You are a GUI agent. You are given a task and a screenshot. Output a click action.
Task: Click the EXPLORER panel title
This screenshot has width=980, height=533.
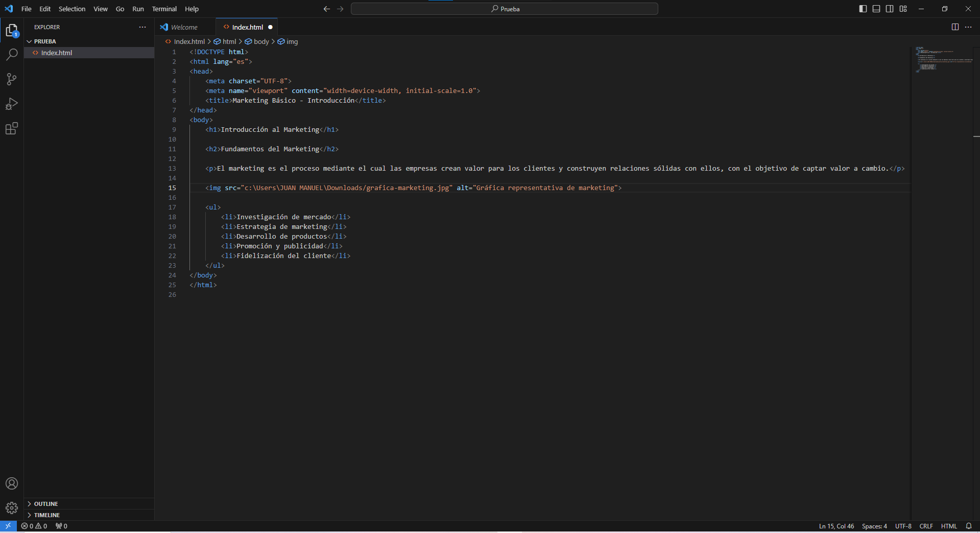[x=47, y=27]
